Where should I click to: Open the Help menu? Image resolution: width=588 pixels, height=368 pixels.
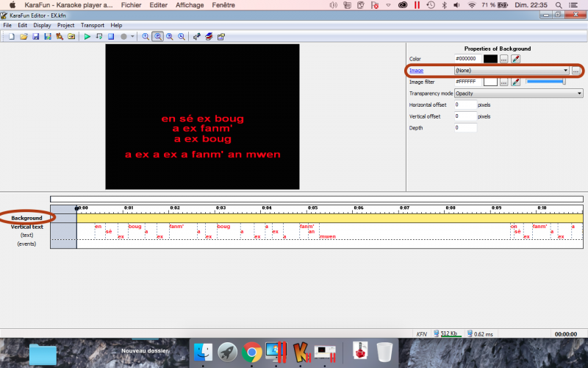[116, 25]
